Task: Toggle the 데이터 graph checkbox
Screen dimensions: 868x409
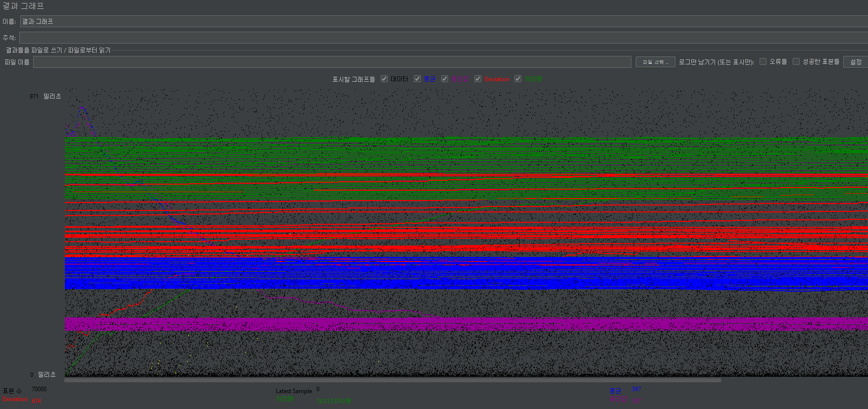Action: click(384, 79)
